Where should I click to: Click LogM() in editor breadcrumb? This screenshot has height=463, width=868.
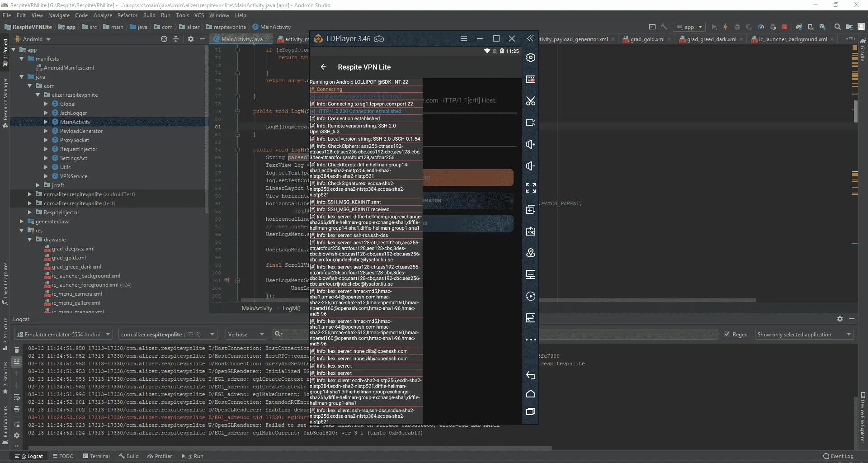tap(292, 308)
